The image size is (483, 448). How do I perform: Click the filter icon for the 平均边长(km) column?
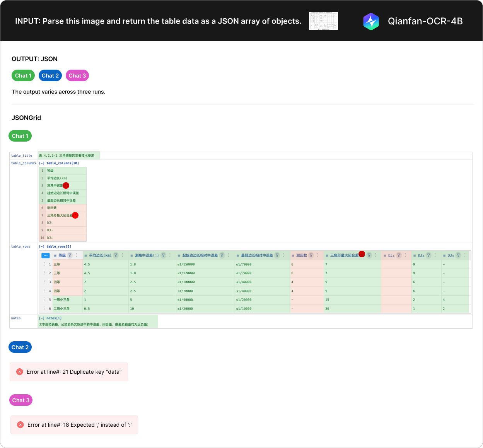pos(116,255)
